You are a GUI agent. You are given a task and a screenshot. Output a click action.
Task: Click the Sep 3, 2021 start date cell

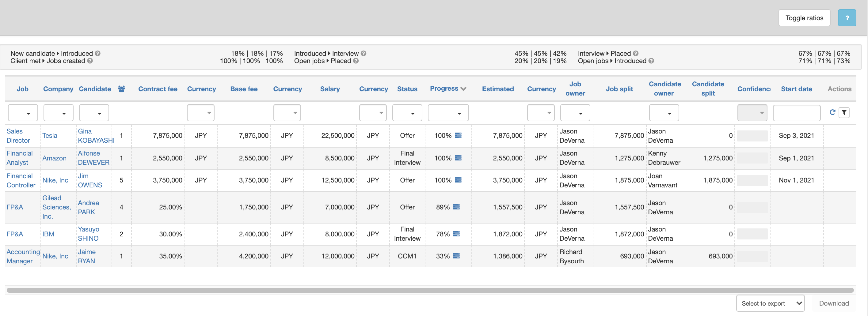point(796,135)
